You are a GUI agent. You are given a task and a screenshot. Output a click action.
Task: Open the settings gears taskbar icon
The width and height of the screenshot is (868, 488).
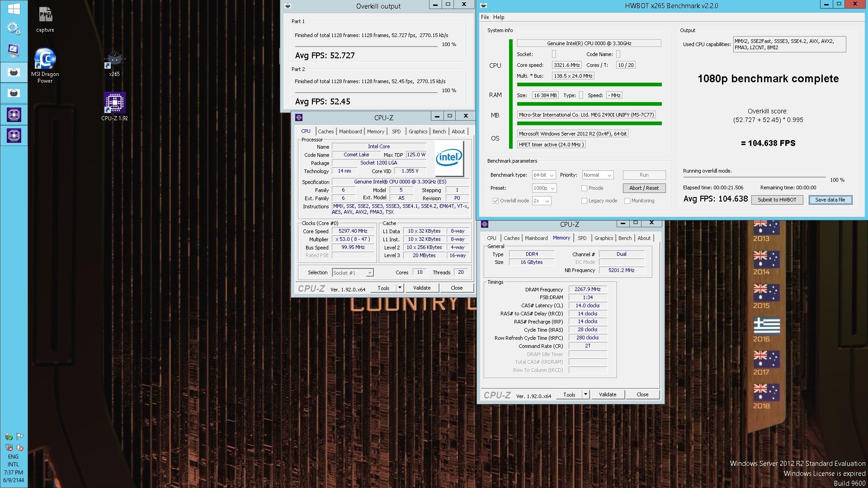[x=14, y=28]
